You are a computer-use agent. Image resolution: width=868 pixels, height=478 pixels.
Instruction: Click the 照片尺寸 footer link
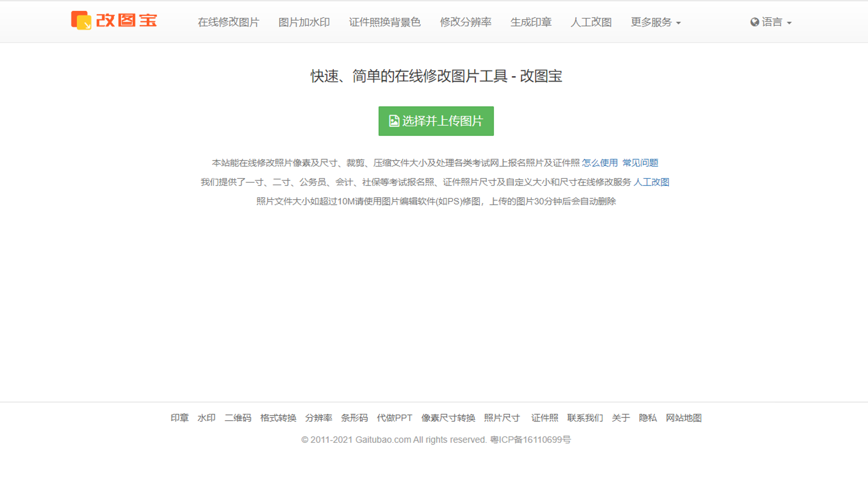click(502, 418)
